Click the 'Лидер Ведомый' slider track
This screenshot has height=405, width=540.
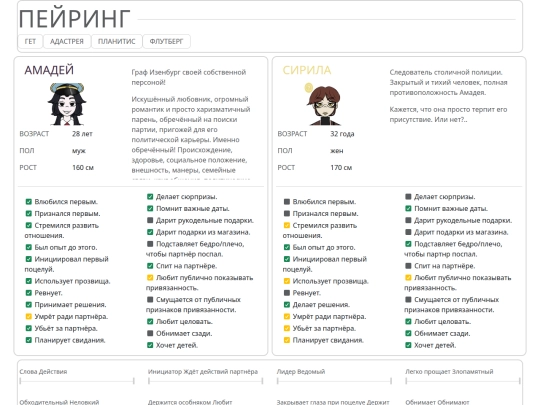tap(334, 381)
